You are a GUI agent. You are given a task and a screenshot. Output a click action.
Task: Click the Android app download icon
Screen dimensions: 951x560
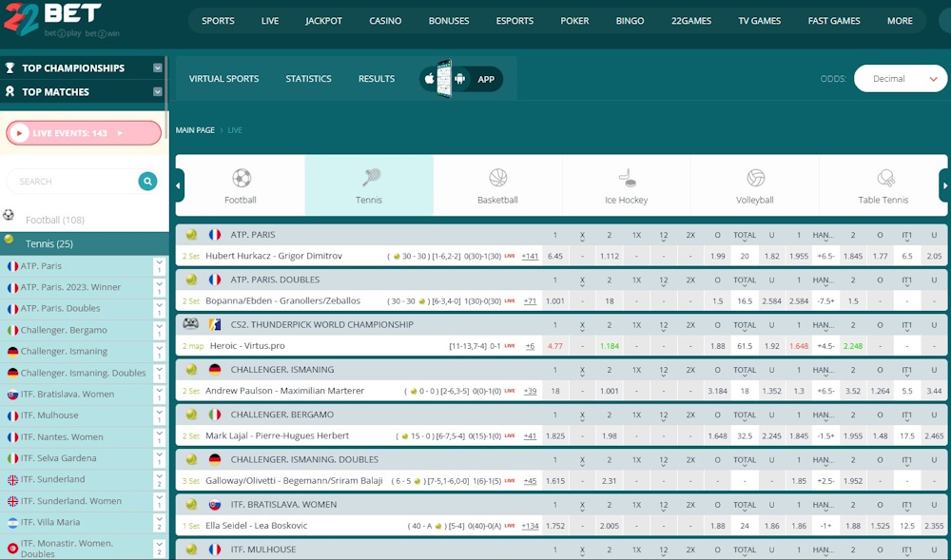click(459, 79)
